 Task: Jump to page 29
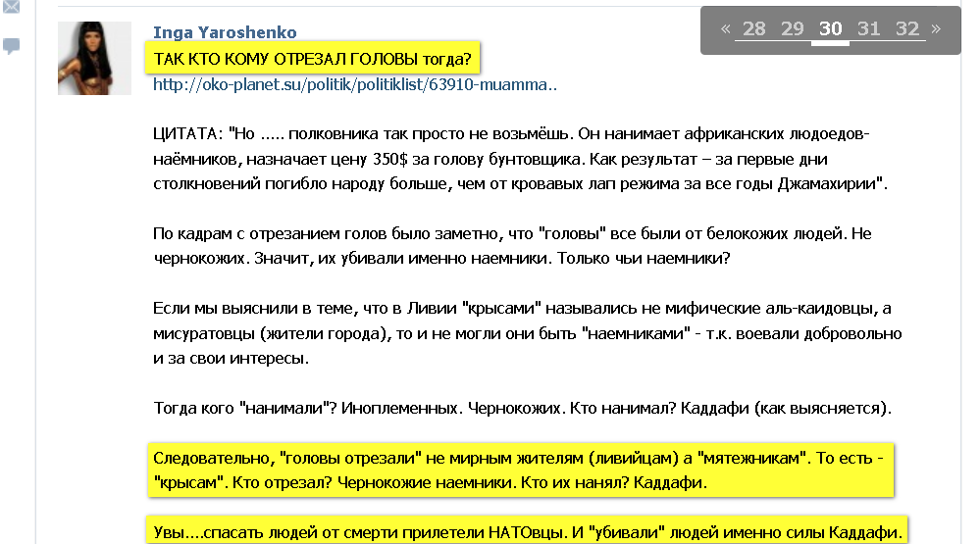coord(792,28)
